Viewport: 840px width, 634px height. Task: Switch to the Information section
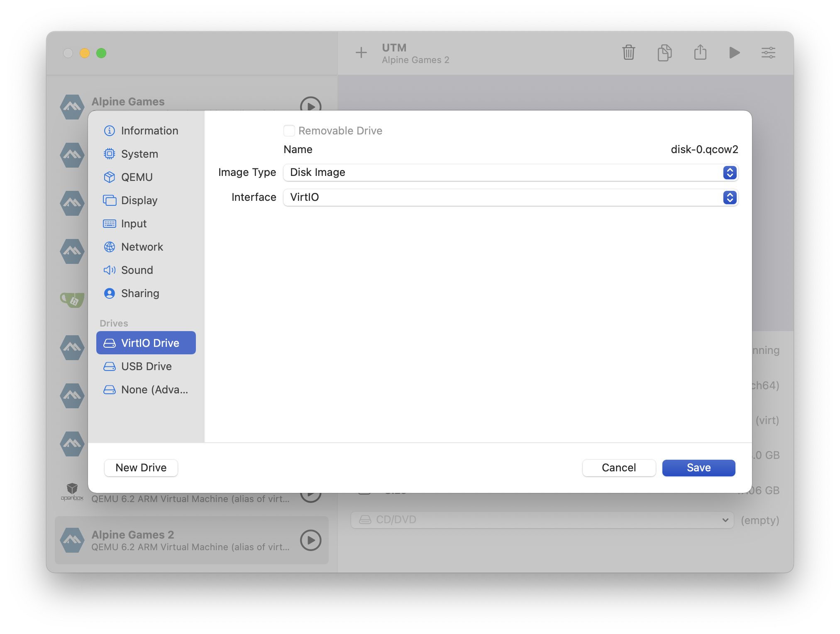150,130
